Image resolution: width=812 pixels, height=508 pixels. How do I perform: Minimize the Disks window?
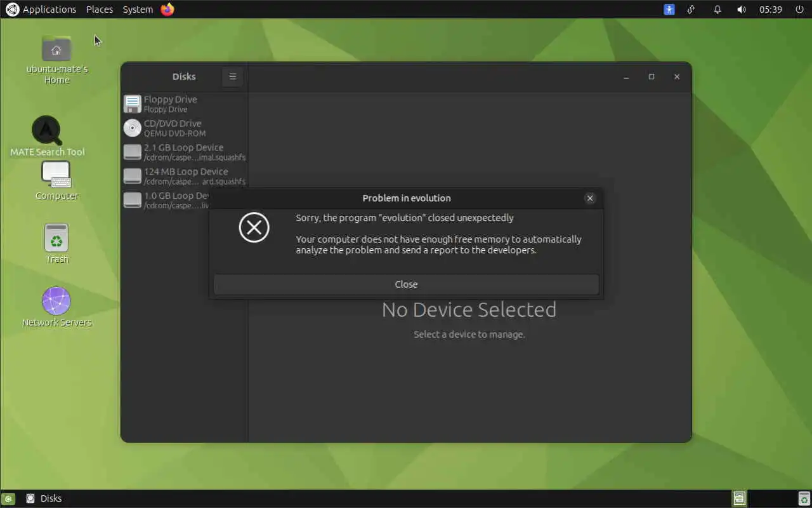[626, 77]
